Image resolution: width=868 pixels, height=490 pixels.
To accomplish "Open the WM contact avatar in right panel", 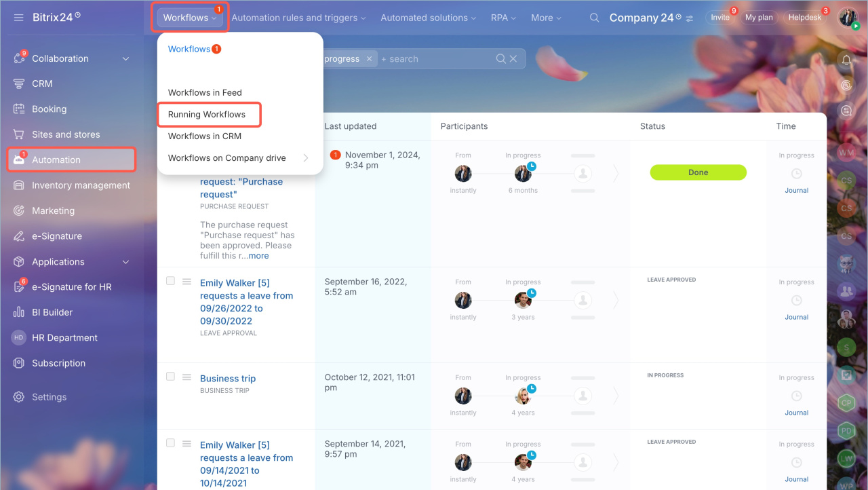I will point(846,153).
